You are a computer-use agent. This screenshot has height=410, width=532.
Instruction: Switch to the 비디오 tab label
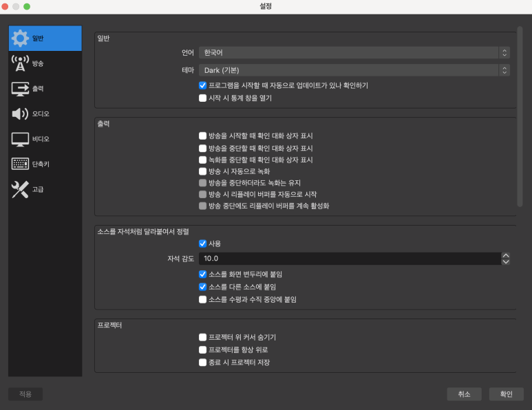point(41,139)
